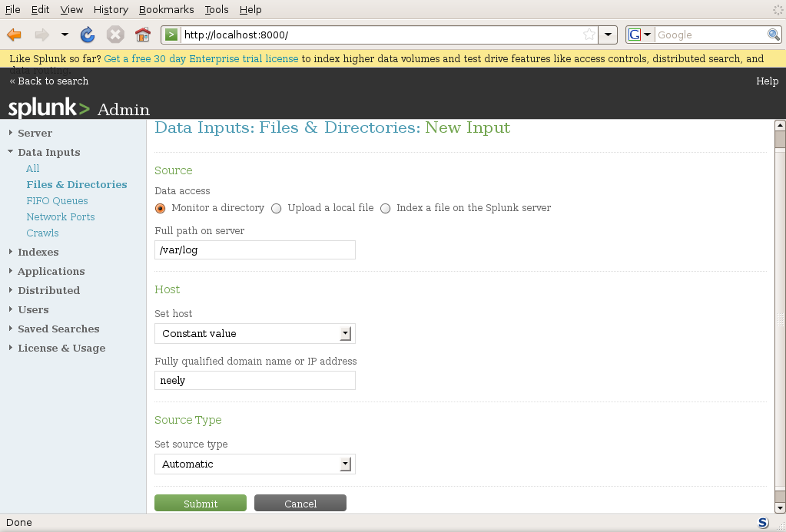
Task: Open FIFO Queues in sidebar
Action: pyautogui.click(x=57, y=201)
